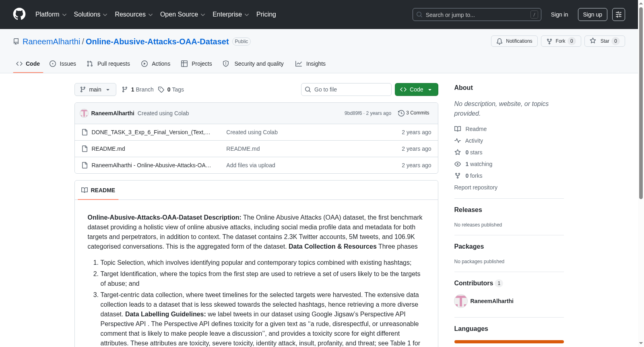
Task: Click file icon for RaneemAlharthi - Online-Abusive-Attacks file
Action: coord(85,165)
